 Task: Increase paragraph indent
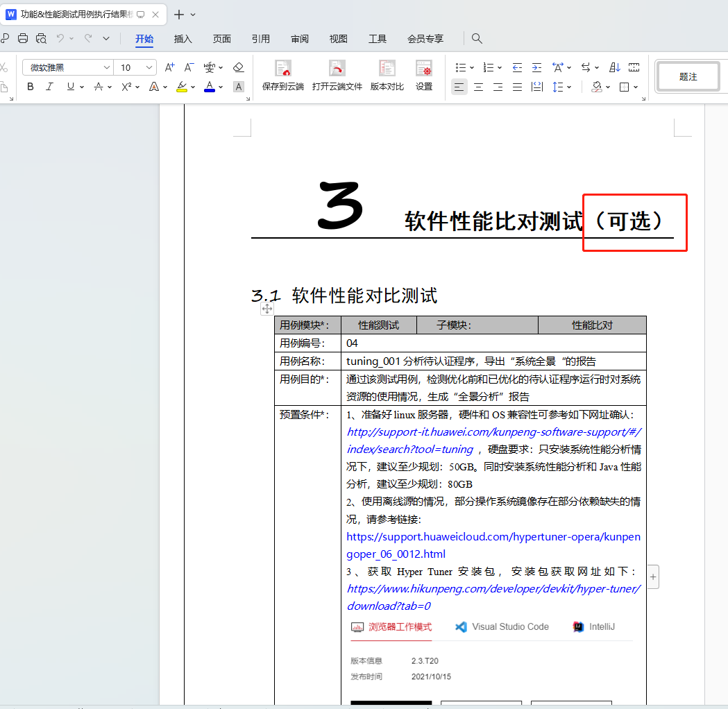(x=536, y=68)
